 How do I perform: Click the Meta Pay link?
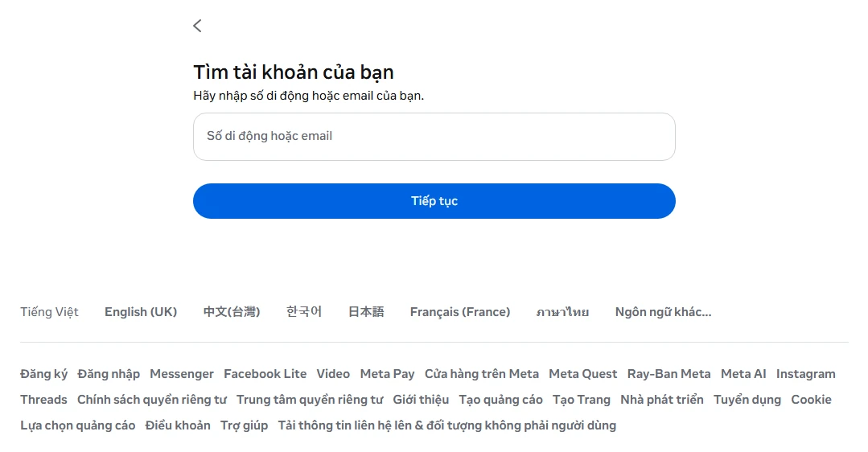coord(388,374)
